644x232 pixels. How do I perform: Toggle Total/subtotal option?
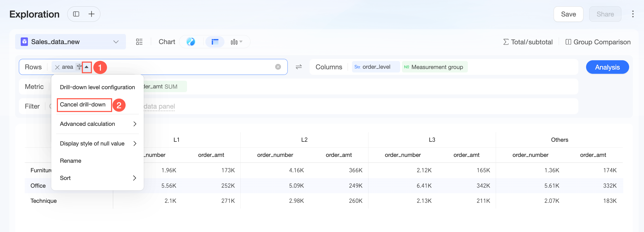528,42
